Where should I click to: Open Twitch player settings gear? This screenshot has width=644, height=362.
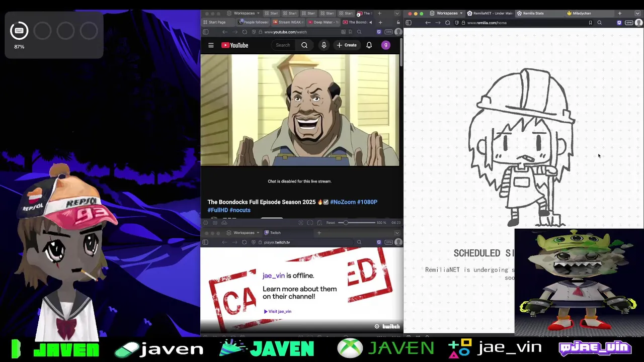click(x=377, y=327)
